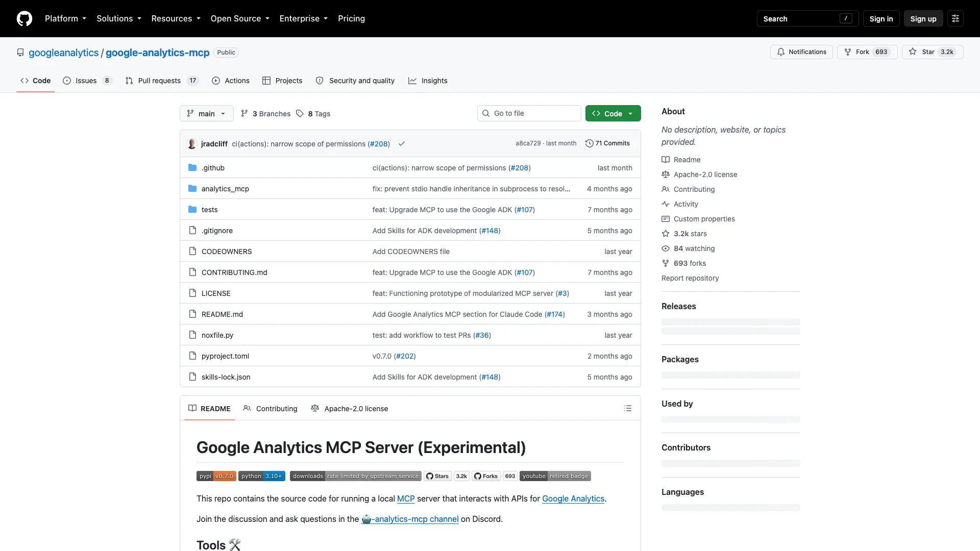Open the Platform menu
Image resolution: width=980 pixels, height=551 pixels.
[x=65, y=18]
